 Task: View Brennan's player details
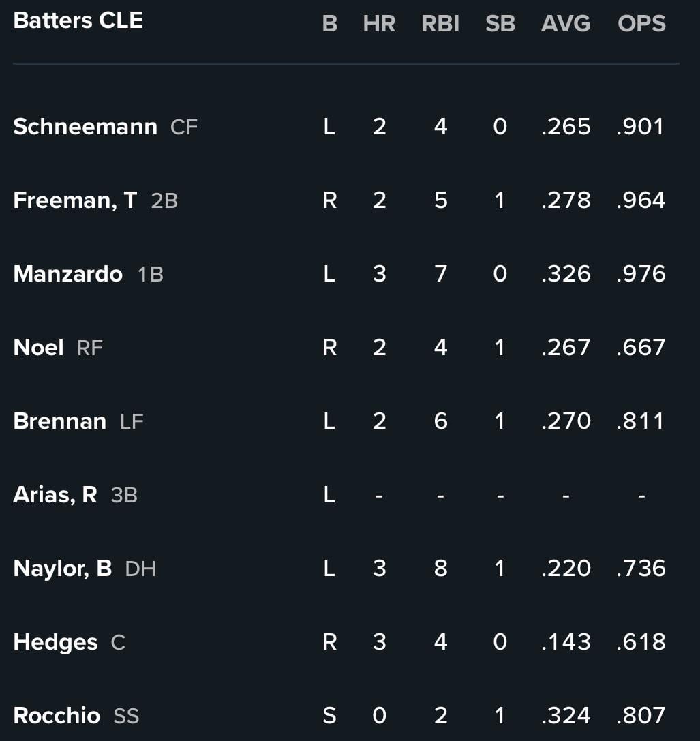tap(60, 421)
